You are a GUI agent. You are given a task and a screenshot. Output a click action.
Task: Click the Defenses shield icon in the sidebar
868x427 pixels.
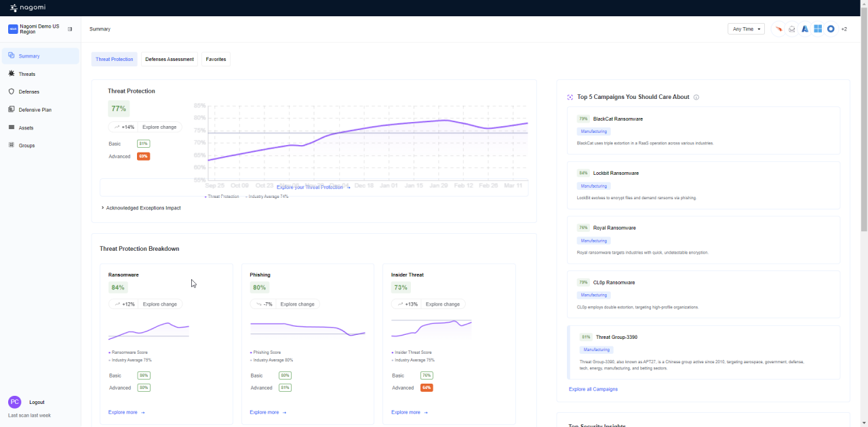pyautogui.click(x=12, y=91)
